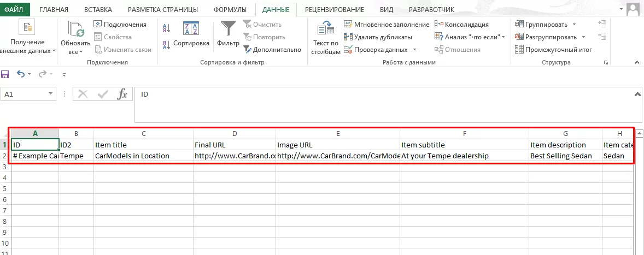Open the Анализ "что если" dropdown
Viewport: 644px width, 255px height.
click(x=470, y=37)
